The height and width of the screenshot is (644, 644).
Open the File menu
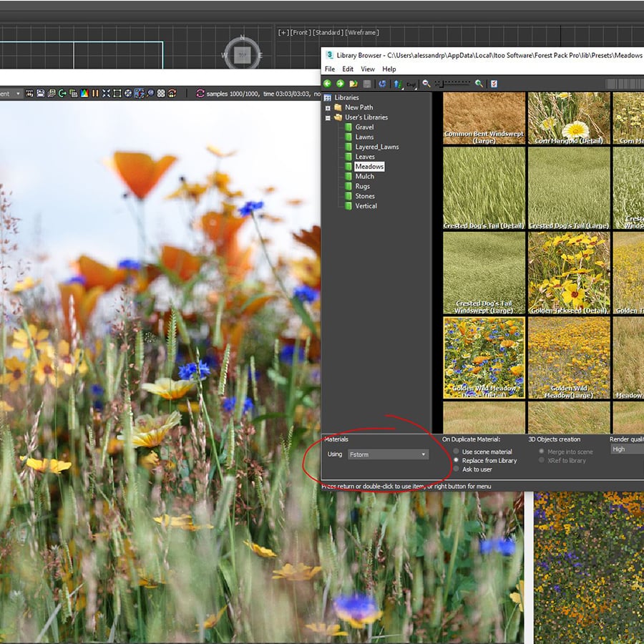pos(330,69)
